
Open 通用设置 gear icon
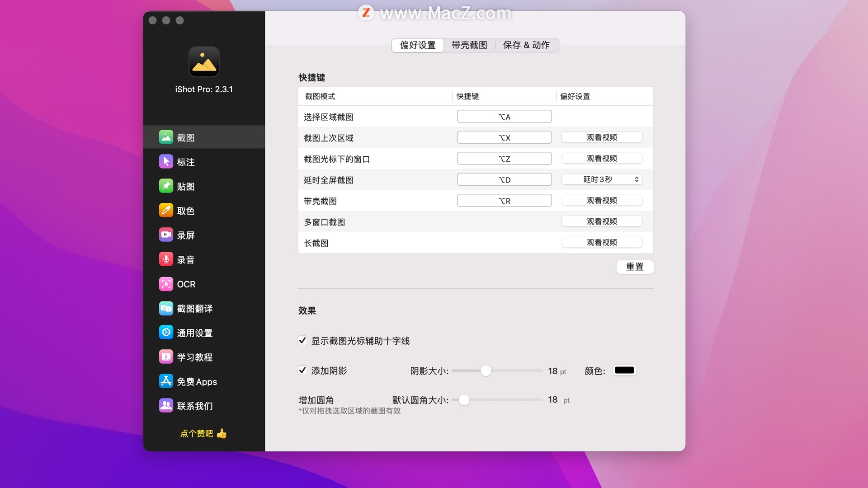(x=166, y=333)
